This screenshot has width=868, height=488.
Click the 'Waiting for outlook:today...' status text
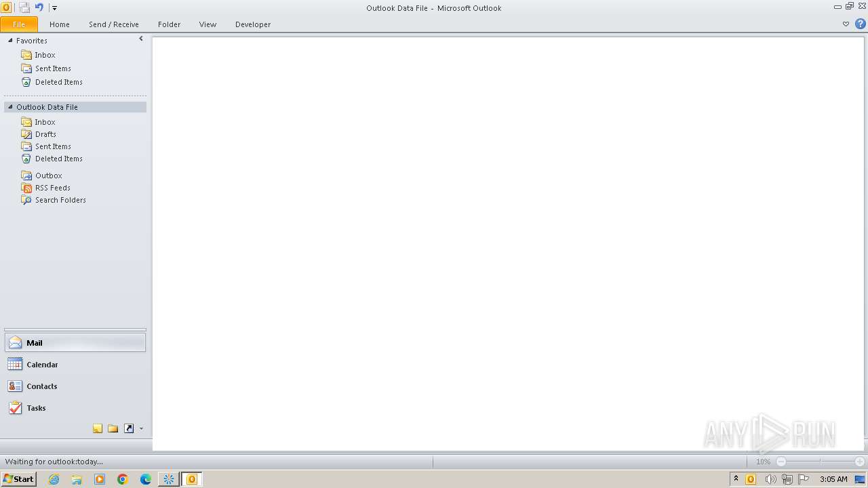(x=54, y=462)
